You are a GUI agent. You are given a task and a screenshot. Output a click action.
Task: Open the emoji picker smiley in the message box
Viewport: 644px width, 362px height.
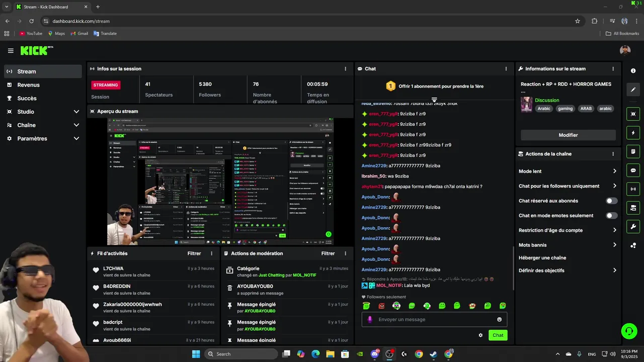(499, 319)
